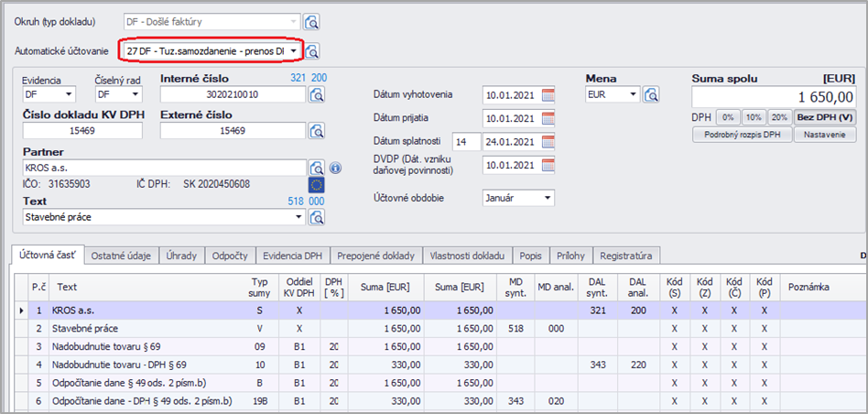Select the Bez DPH (V) option

click(824, 117)
